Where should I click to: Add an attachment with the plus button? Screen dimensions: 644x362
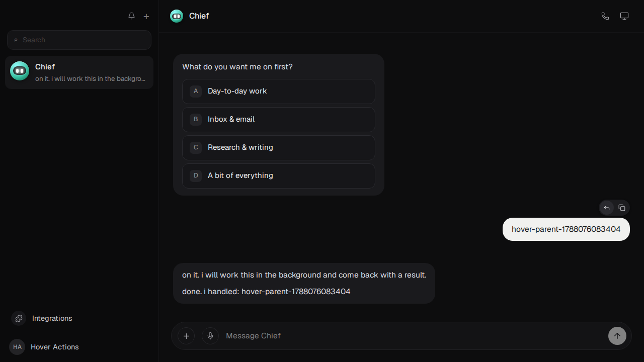(x=186, y=336)
